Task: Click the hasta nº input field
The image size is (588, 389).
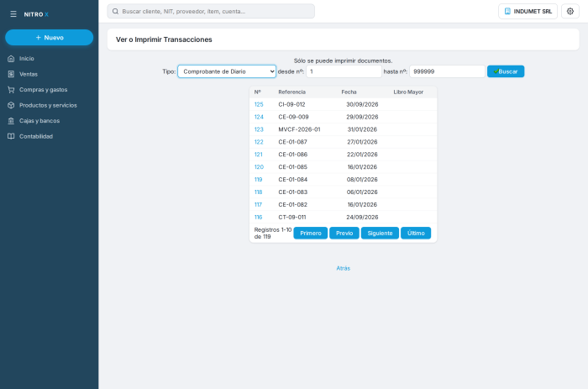Action: [447, 71]
